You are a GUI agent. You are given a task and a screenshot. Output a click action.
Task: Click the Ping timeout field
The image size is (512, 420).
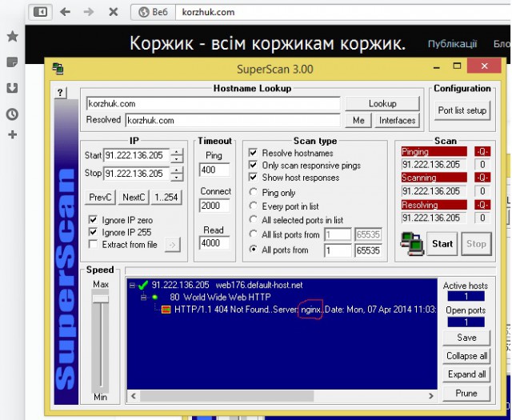[214, 170]
